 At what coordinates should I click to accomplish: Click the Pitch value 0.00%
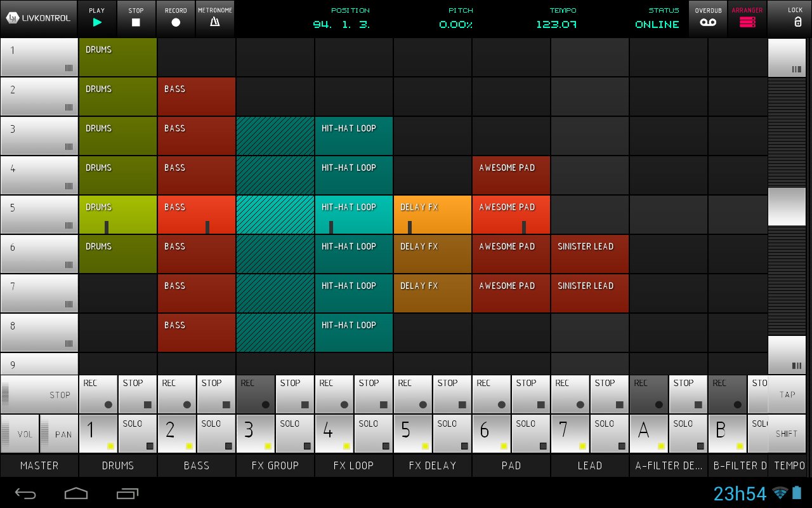pyautogui.click(x=455, y=25)
